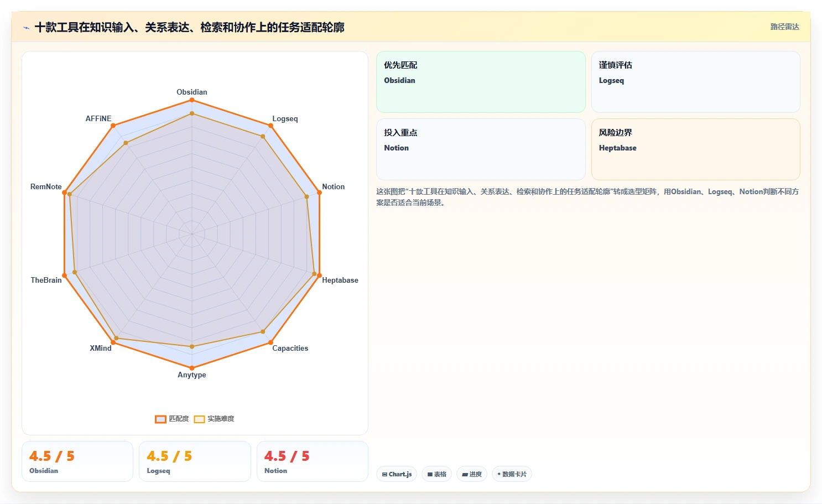Click the Heptabase radar axis label
The height and width of the screenshot is (504, 822).
pos(340,280)
